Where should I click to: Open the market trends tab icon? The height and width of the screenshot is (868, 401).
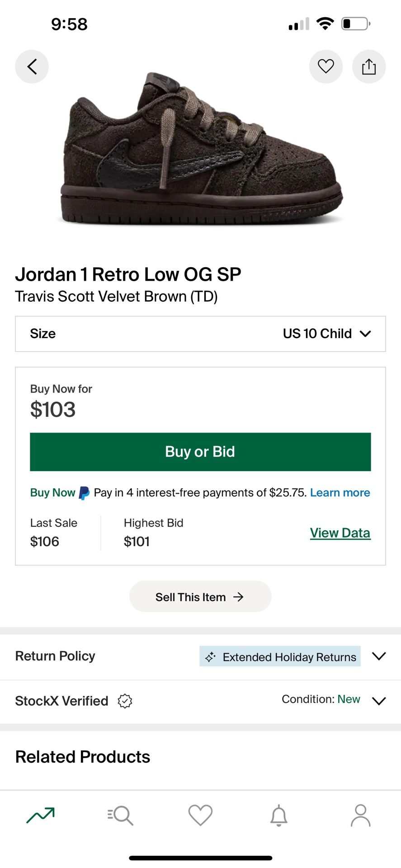click(40, 815)
